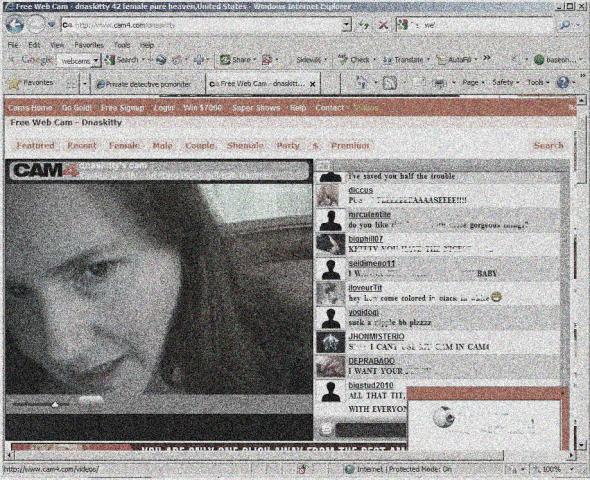Open the Page command bar menu
Viewport: 590px width, 480px height.
coord(473,82)
